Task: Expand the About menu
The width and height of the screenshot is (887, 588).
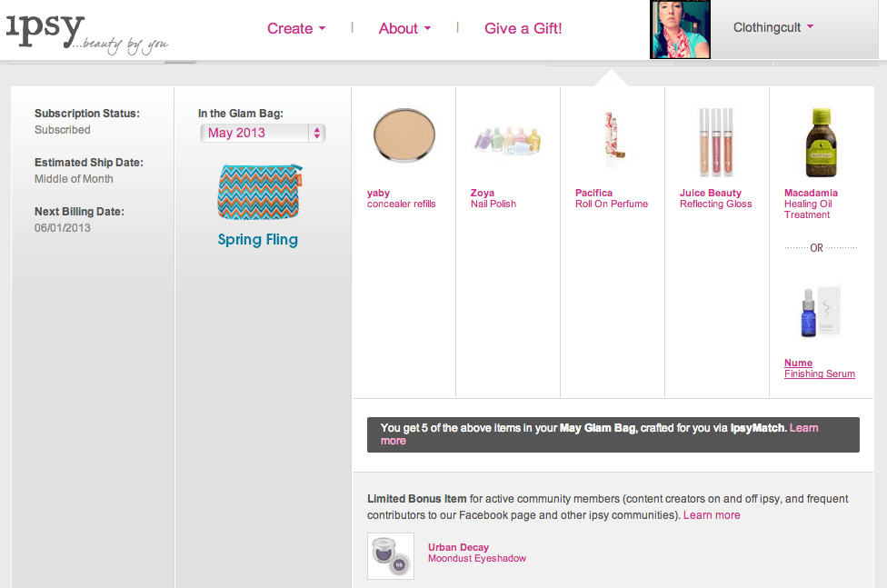Action: click(404, 28)
